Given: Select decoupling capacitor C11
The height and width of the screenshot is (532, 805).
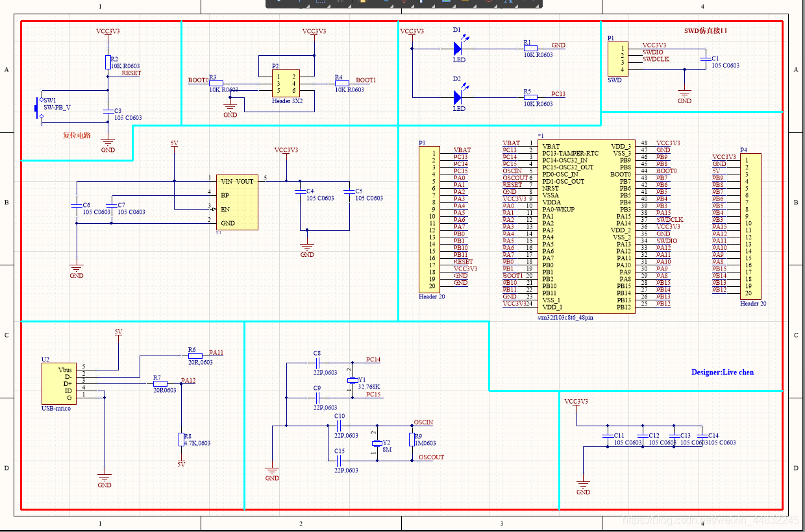Looking at the screenshot, I should (x=606, y=435).
